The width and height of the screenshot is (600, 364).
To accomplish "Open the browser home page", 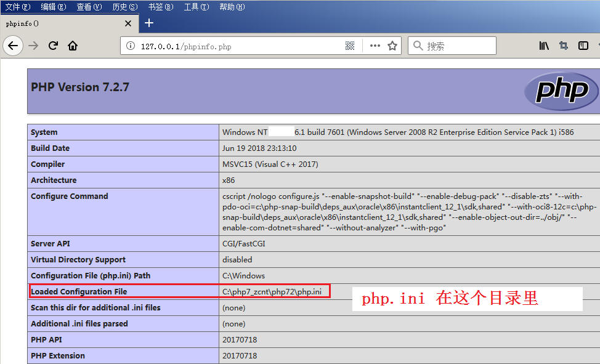I will [x=73, y=46].
